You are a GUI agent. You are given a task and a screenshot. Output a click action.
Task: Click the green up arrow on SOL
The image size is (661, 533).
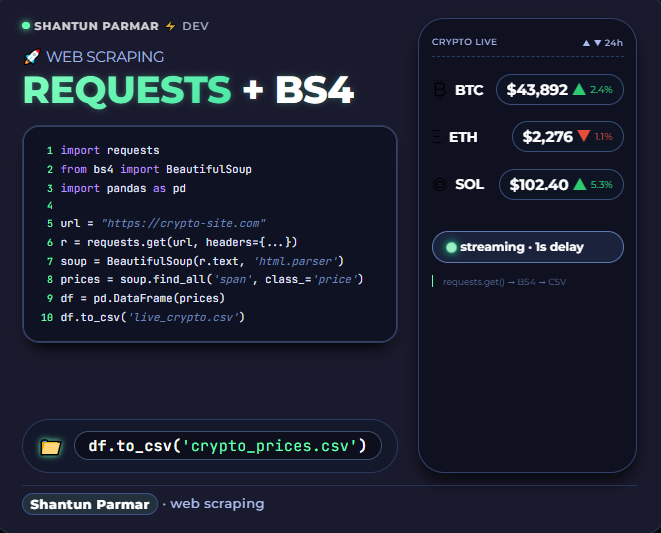578,184
